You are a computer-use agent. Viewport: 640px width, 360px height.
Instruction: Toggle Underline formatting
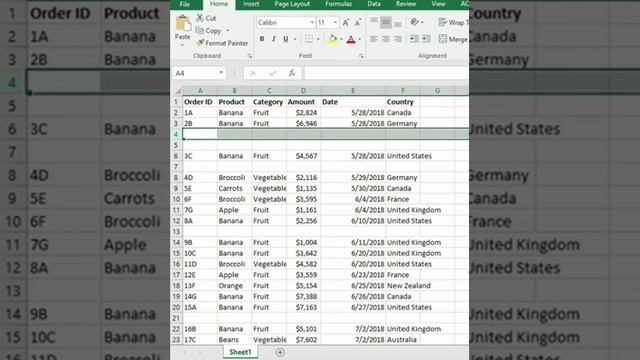point(285,39)
